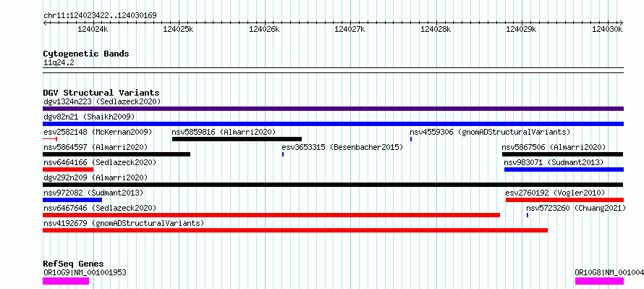
Task: Click the small red esv2582148 variant glyph
Action: [50, 139]
